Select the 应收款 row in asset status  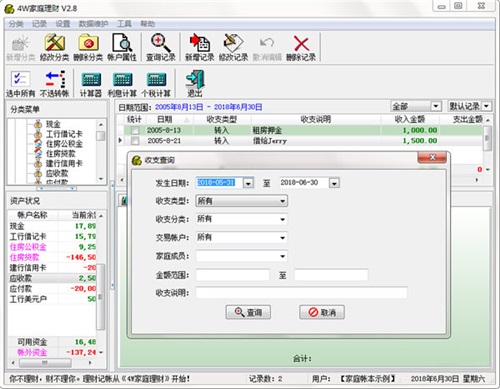point(52,278)
